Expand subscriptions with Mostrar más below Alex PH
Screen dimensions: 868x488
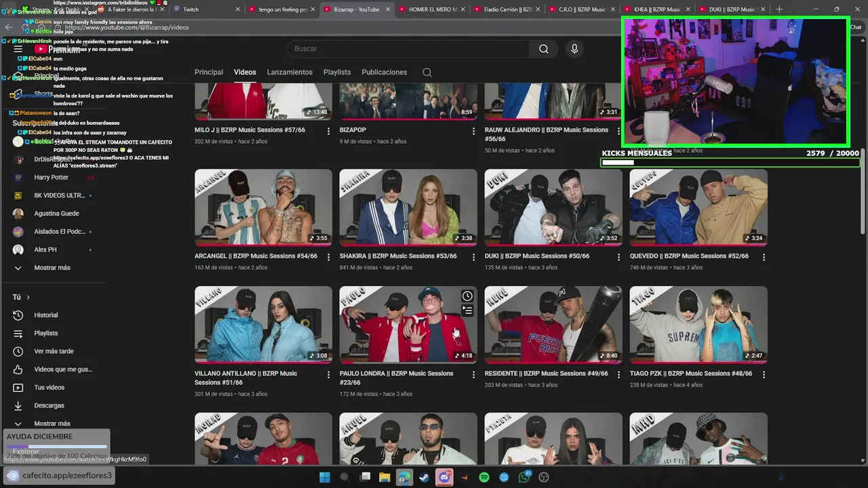[52, 268]
